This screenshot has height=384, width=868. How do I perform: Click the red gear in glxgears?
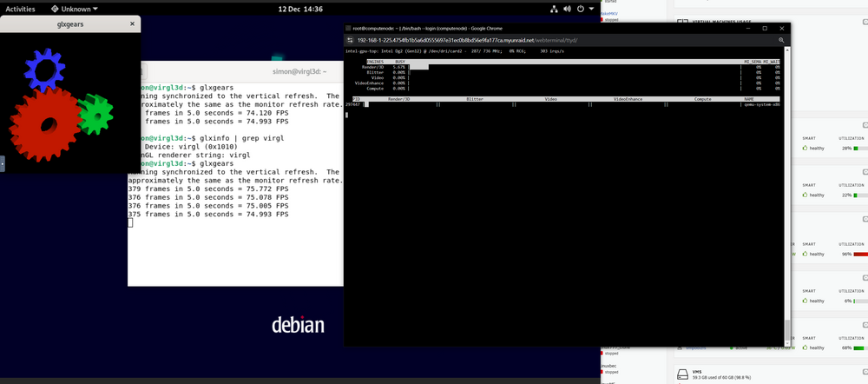point(46,124)
